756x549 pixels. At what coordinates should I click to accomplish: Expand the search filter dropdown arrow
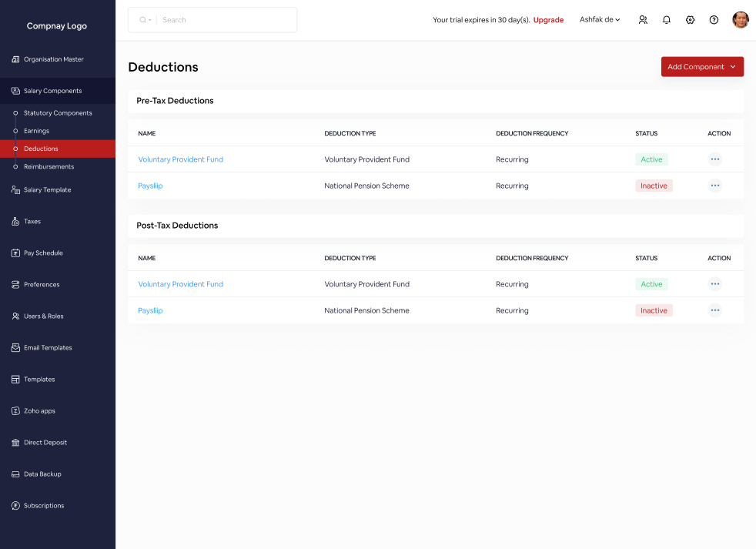(146, 20)
